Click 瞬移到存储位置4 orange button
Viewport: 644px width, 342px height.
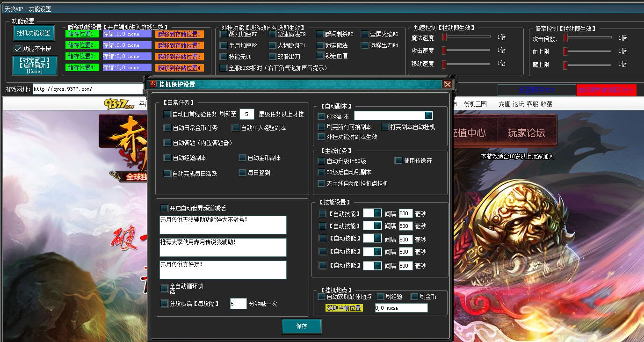pyautogui.click(x=180, y=67)
